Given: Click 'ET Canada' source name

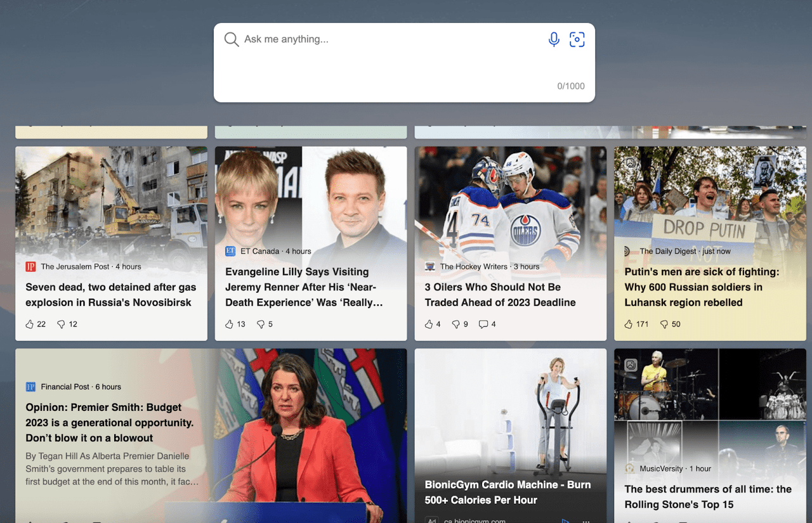Looking at the screenshot, I should tap(259, 251).
